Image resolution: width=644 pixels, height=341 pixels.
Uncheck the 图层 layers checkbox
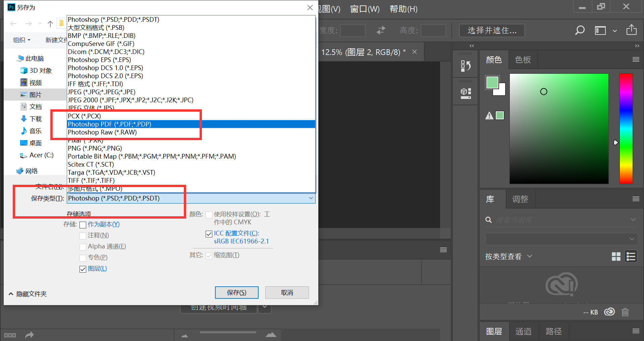83,269
